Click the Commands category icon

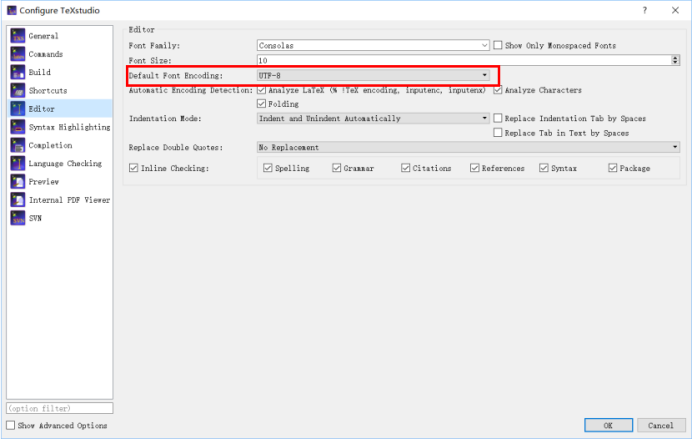[x=18, y=54]
